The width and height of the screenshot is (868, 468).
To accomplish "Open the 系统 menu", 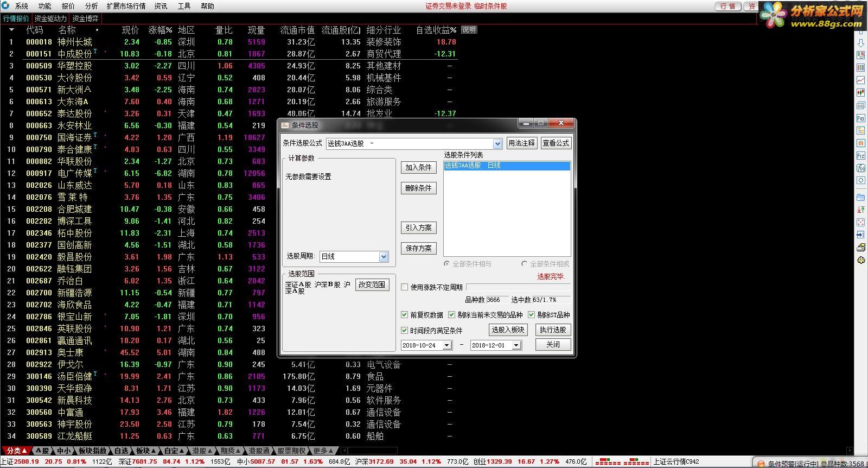I will click(22, 6).
